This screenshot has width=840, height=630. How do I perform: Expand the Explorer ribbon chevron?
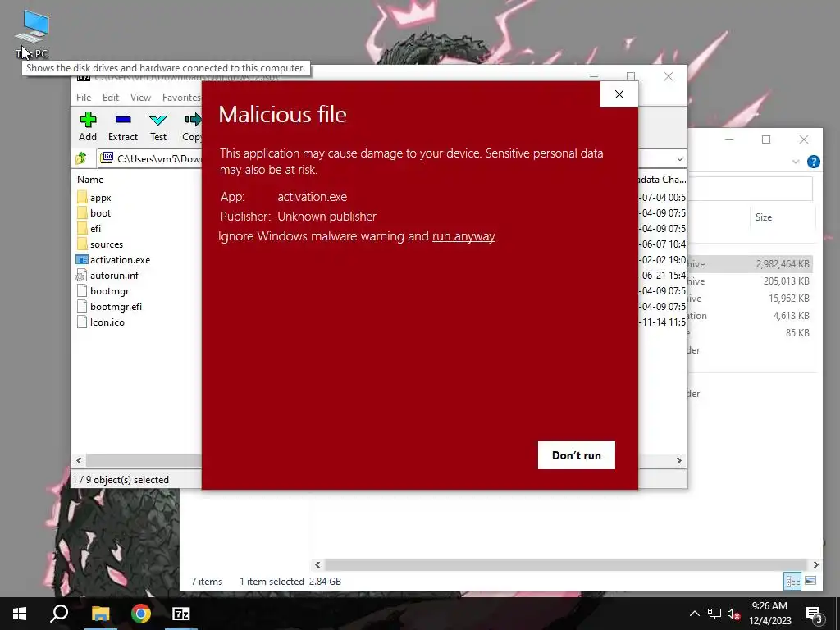(796, 162)
